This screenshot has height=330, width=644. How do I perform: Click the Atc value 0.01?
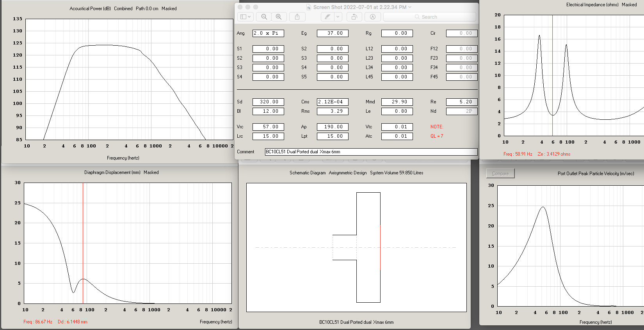397,136
